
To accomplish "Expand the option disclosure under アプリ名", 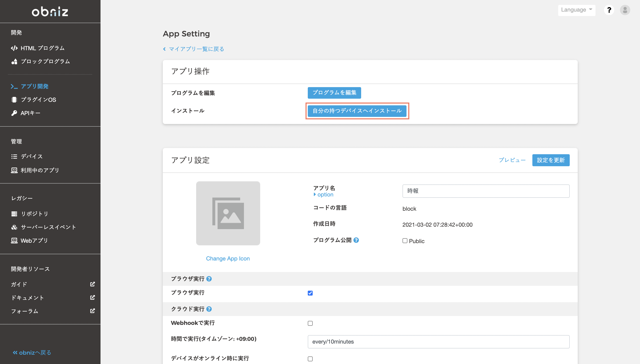I will coord(323,194).
